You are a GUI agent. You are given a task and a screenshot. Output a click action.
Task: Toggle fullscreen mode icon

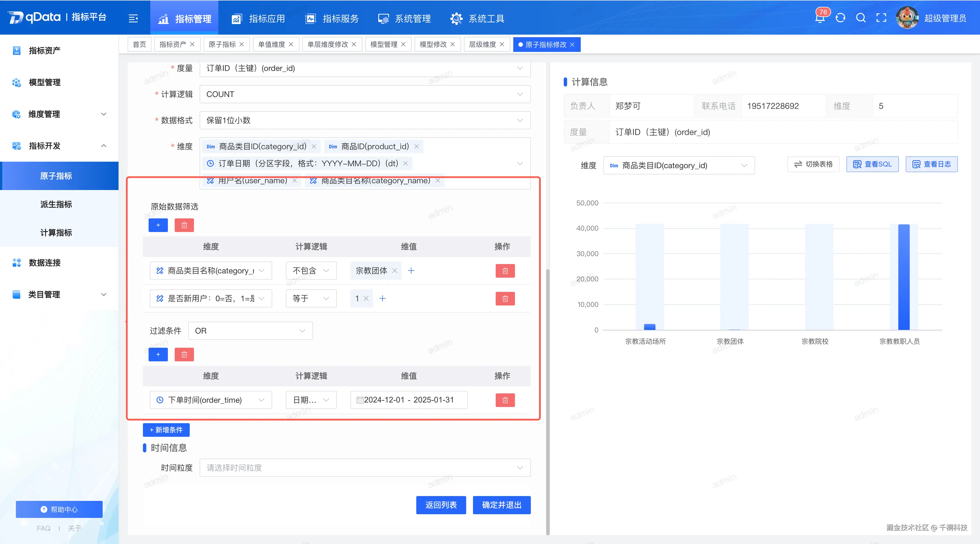[881, 18]
